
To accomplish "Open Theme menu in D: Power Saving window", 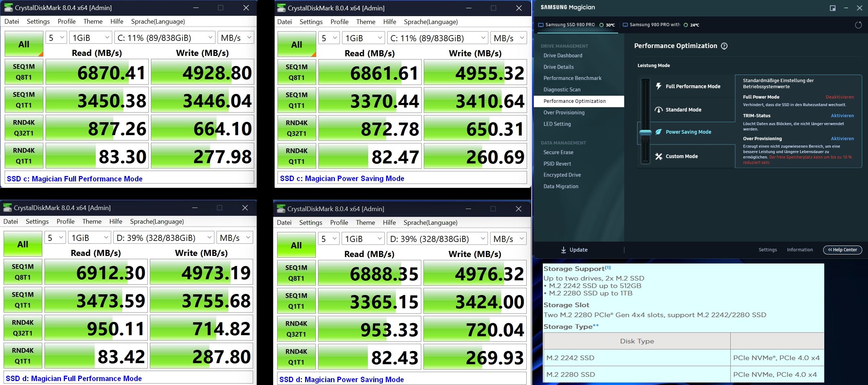I will click(365, 223).
